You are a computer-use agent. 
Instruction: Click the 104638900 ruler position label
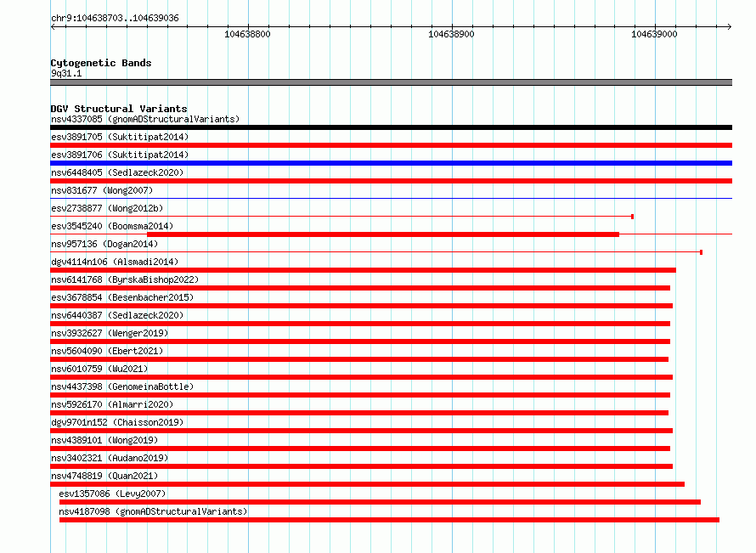pos(451,34)
